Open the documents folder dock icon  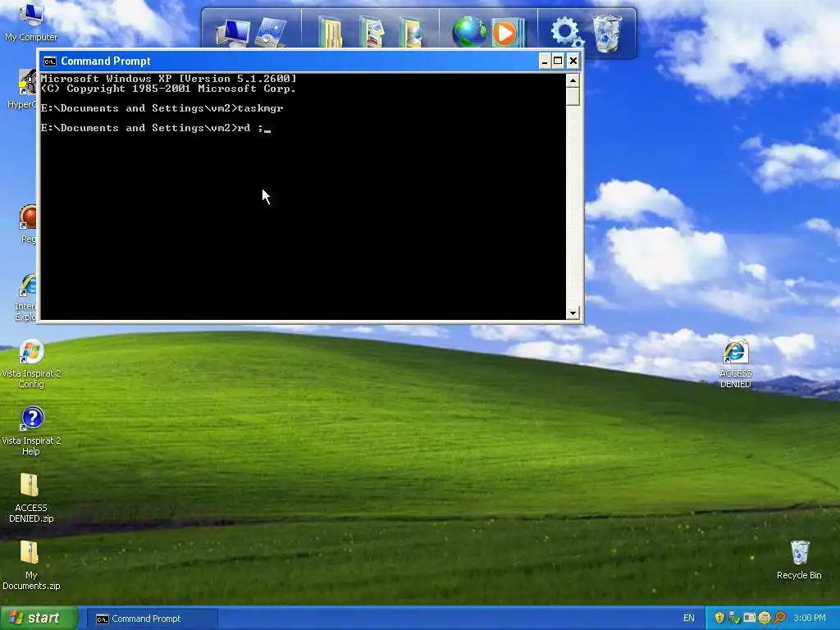[330, 32]
